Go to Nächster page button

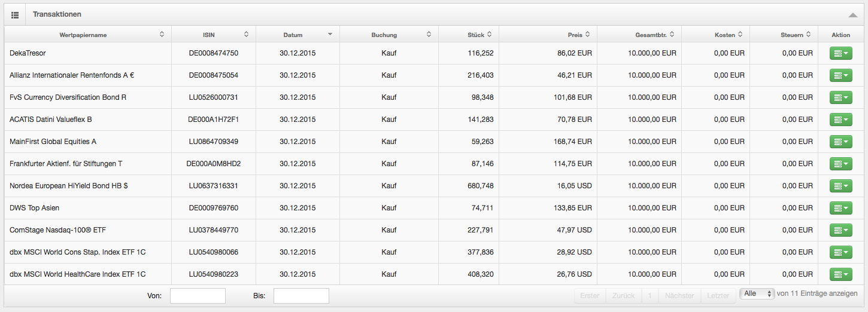tap(679, 296)
